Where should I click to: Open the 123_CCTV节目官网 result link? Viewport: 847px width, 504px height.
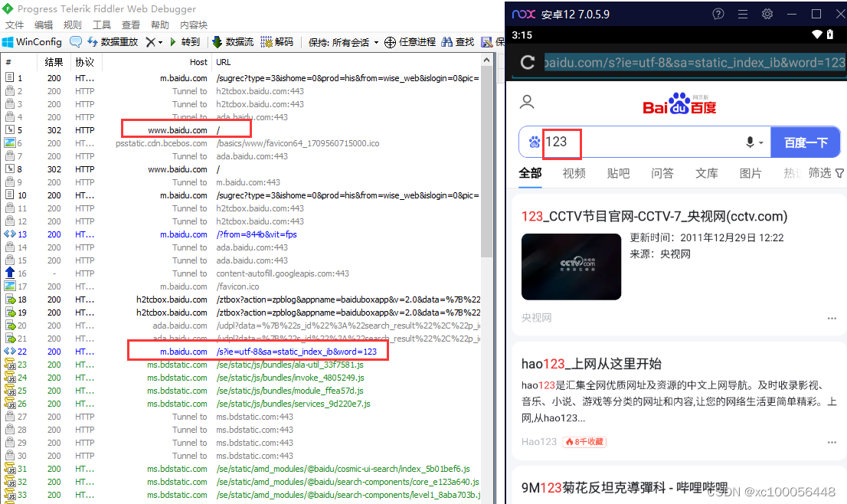654,217
